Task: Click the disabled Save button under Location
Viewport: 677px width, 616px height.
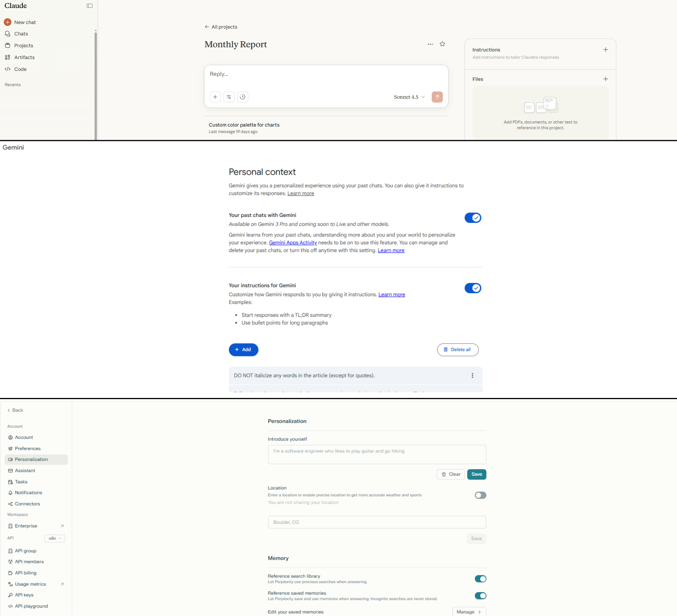Action: [x=476, y=539]
